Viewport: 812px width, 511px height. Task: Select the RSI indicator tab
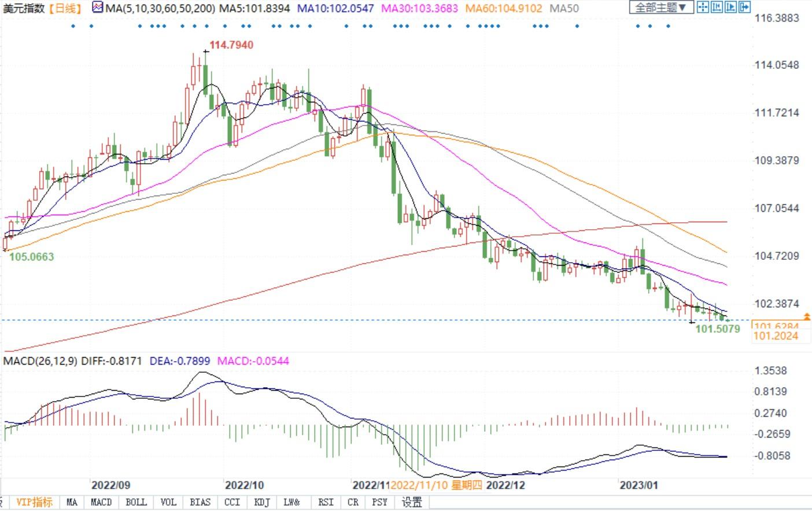pyautogui.click(x=326, y=502)
